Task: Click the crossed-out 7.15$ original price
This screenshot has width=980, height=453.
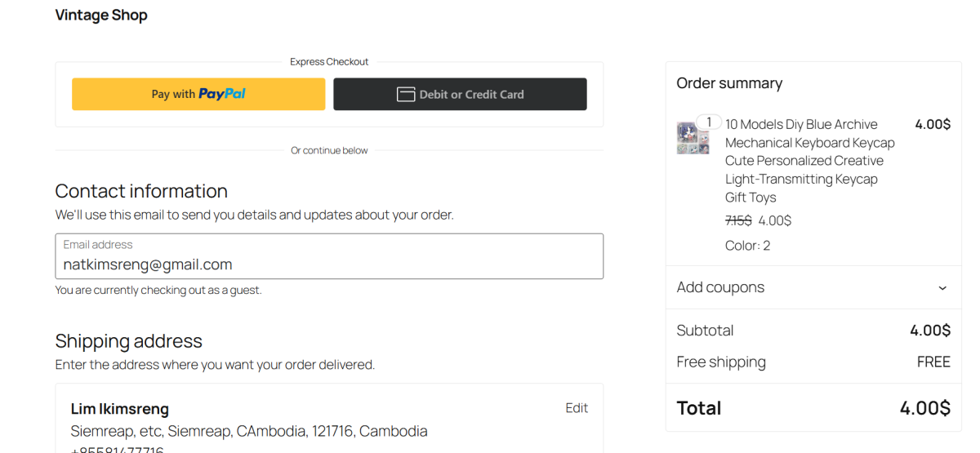Action: click(738, 220)
